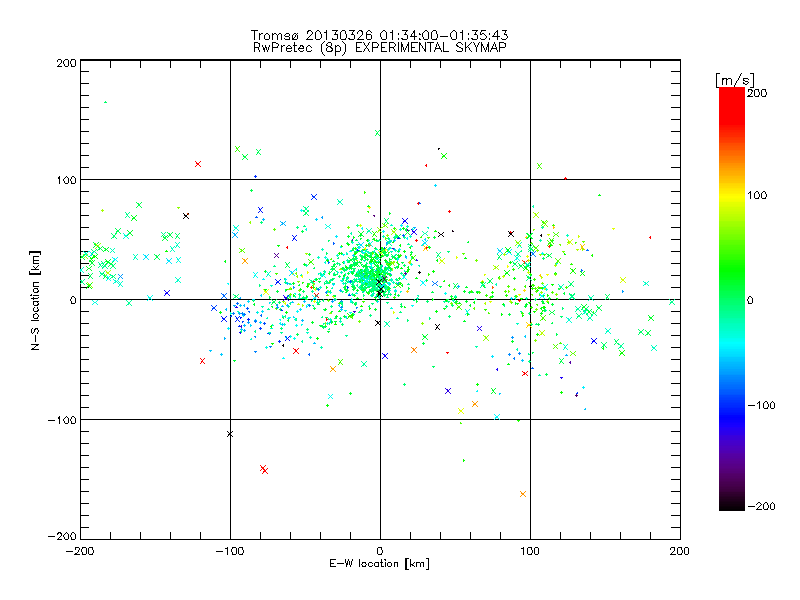Click the y-axis tick label −200
Viewport: 800px width, 600px height.
pyautogui.click(x=62, y=536)
